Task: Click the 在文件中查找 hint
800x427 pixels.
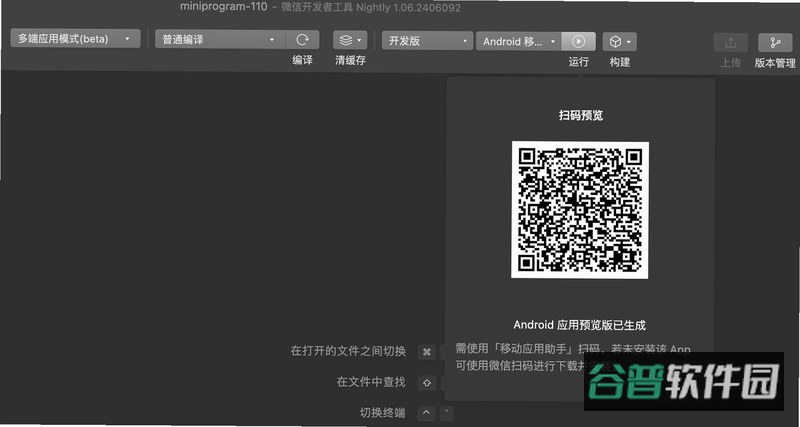Action: pos(371,382)
